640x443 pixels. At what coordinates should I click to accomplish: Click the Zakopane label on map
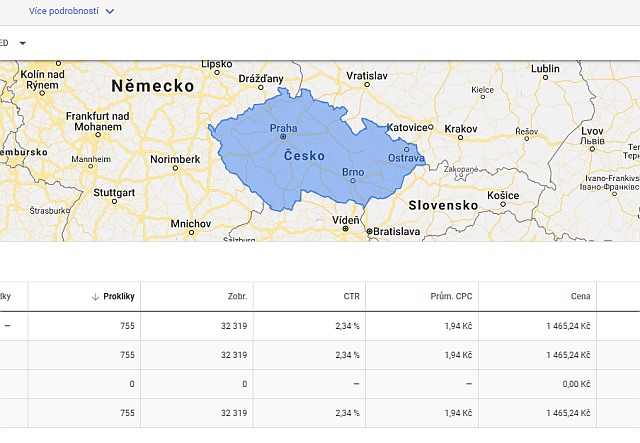(x=461, y=169)
